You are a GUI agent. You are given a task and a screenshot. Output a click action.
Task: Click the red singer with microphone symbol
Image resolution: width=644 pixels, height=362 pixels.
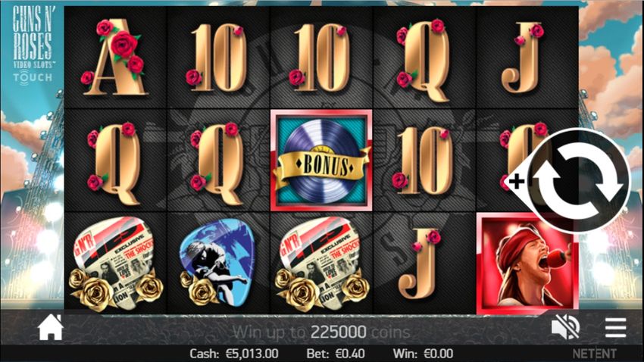[x=527, y=264]
